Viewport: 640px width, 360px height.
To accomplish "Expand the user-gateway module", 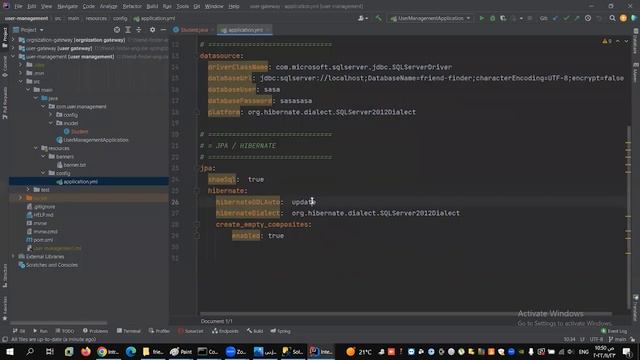I will (x=13, y=48).
